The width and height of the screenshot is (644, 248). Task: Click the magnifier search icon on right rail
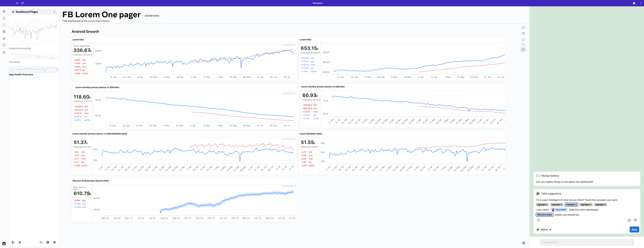[x=523, y=45]
